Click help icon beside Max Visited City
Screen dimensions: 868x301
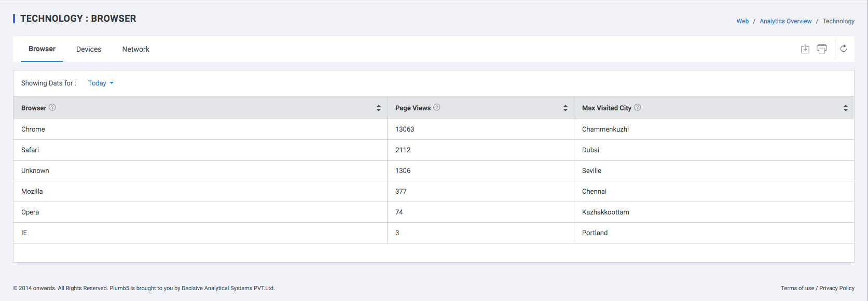pos(638,107)
